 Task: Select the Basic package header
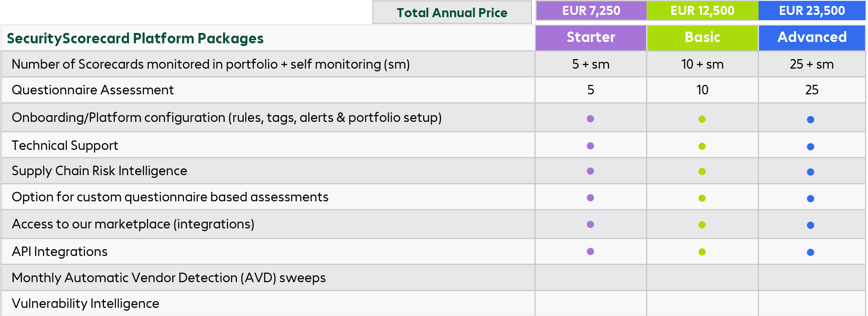click(702, 37)
